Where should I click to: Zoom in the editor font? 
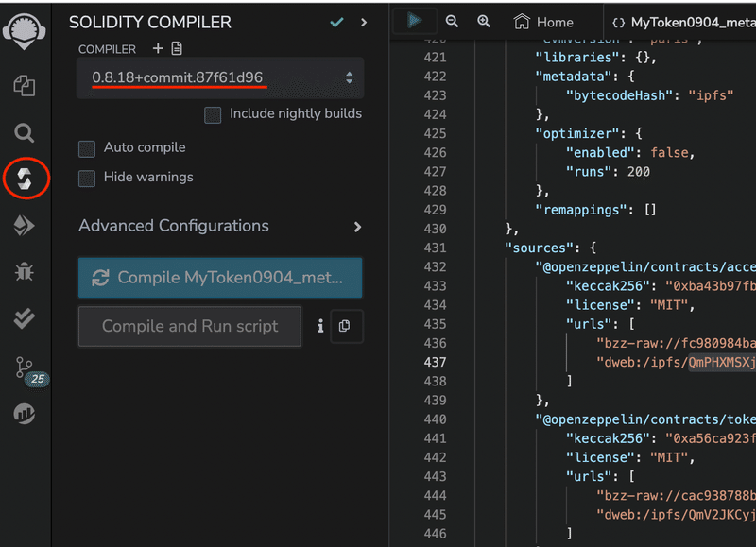pos(484,21)
